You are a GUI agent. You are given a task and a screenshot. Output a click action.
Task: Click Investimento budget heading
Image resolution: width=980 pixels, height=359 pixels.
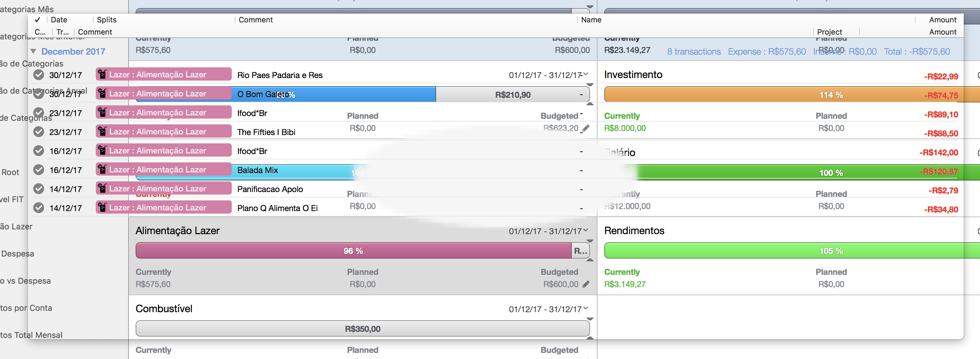point(633,75)
